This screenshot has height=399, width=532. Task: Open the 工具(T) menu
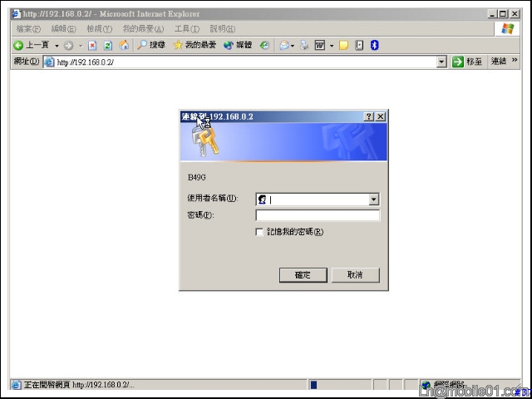(x=186, y=29)
